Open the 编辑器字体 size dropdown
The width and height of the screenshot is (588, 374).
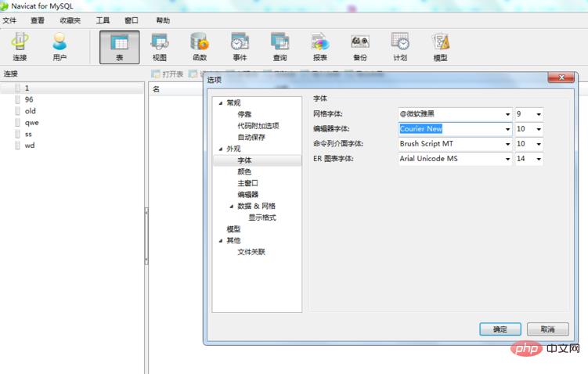coord(539,129)
